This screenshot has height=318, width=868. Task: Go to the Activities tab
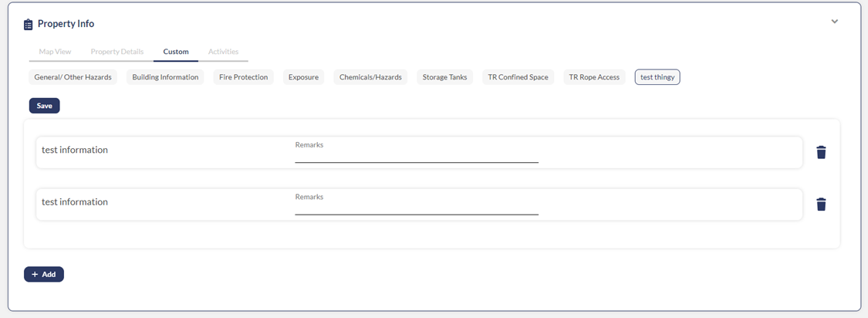223,52
